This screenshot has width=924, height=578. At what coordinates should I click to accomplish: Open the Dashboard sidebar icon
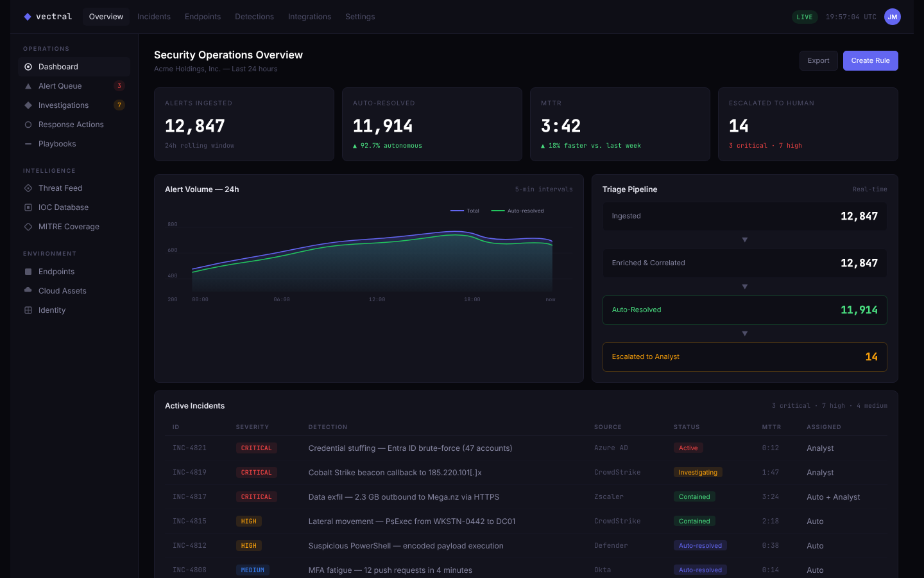point(28,67)
